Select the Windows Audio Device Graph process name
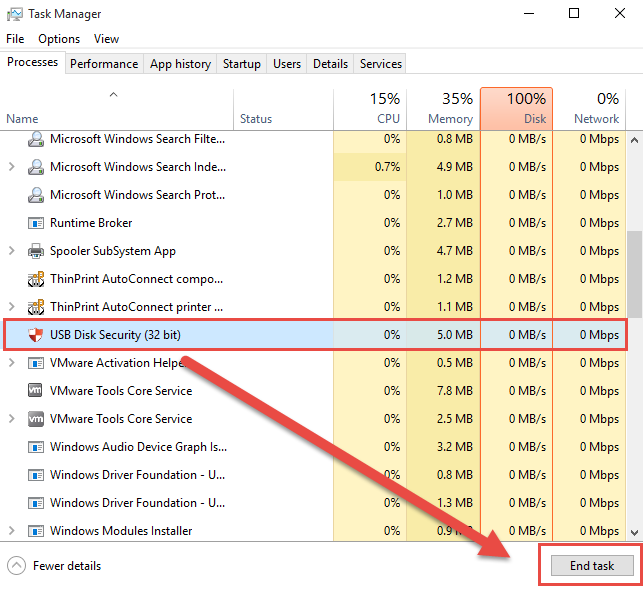Viewport: 643px width, 590px height. (x=138, y=447)
